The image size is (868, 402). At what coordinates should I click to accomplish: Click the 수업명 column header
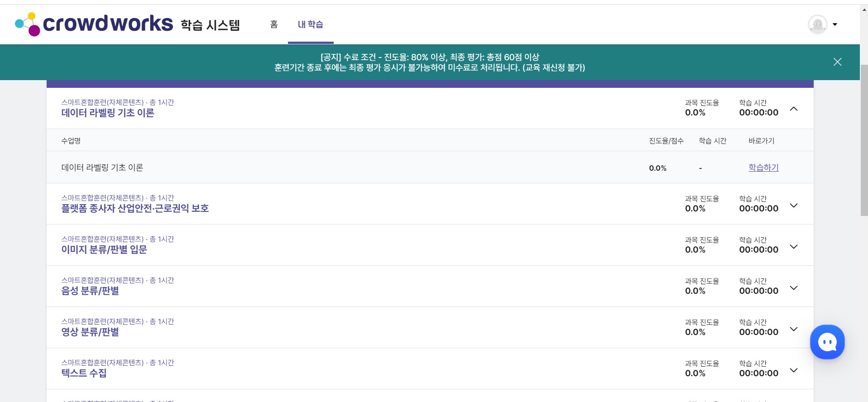pyautogui.click(x=71, y=141)
